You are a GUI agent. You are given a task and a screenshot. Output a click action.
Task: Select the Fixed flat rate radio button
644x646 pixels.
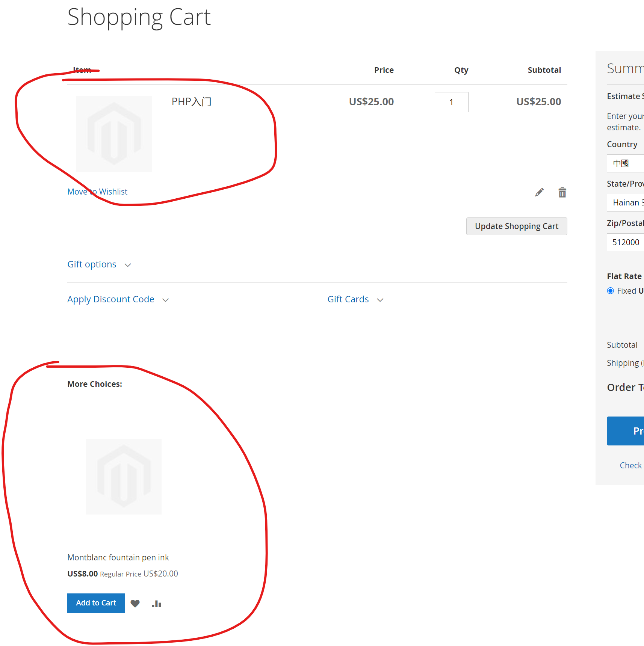point(611,291)
